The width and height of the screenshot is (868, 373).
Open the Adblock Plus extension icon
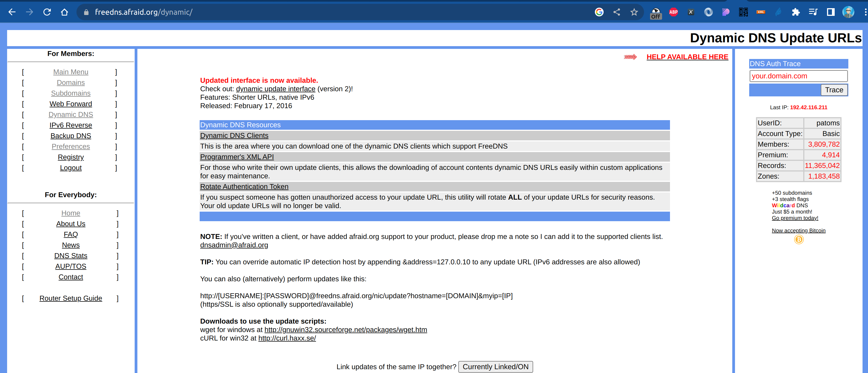(x=673, y=12)
